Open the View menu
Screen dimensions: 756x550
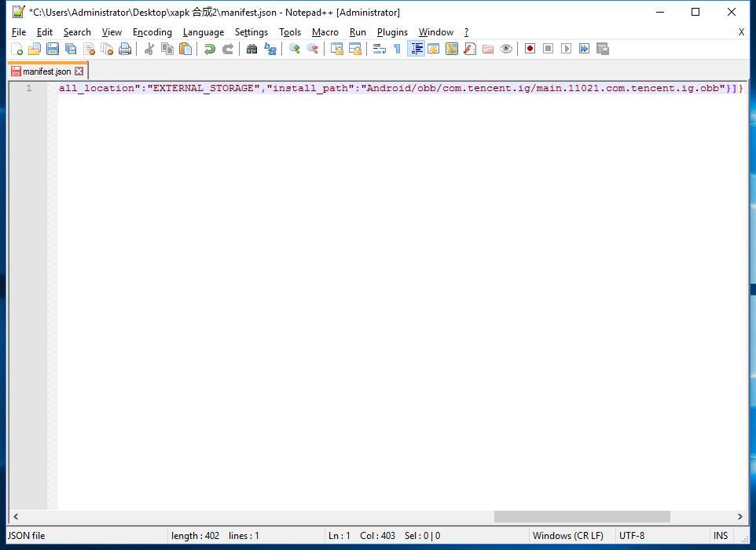[x=112, y=31]
